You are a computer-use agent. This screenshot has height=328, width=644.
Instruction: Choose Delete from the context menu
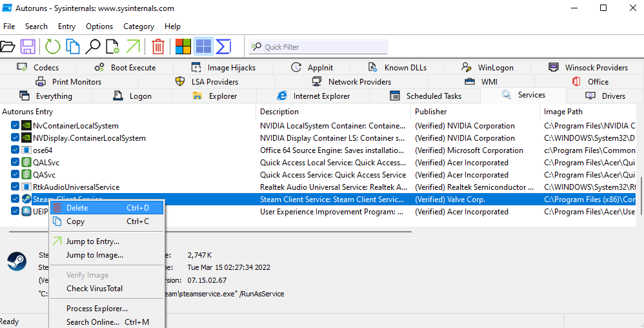[x=106, y=207]
